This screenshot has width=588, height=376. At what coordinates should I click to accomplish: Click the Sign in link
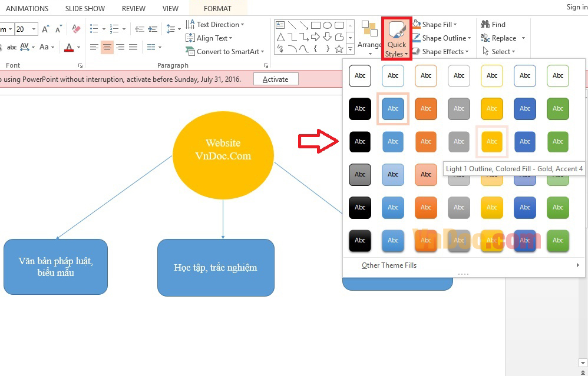(x=576, y=7)
